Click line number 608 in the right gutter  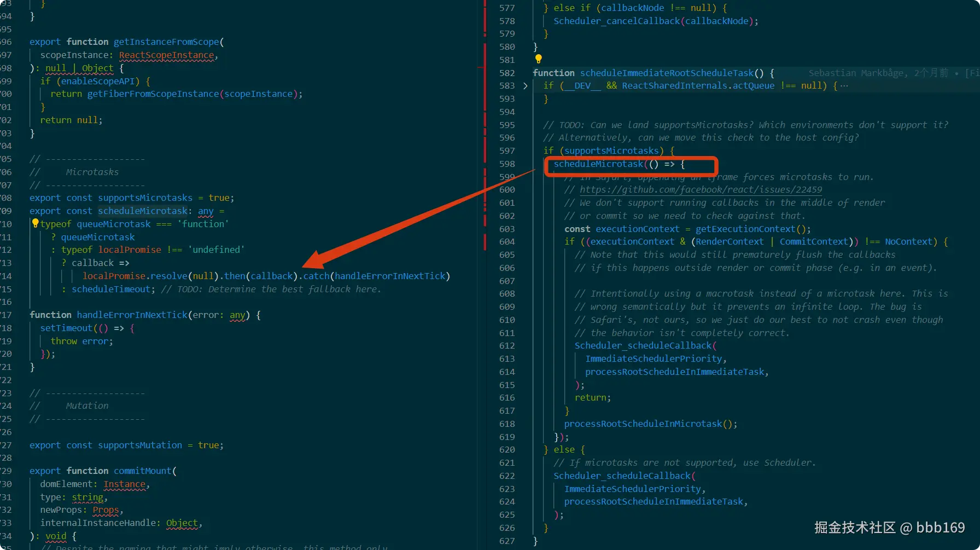(x=507, y=294)
